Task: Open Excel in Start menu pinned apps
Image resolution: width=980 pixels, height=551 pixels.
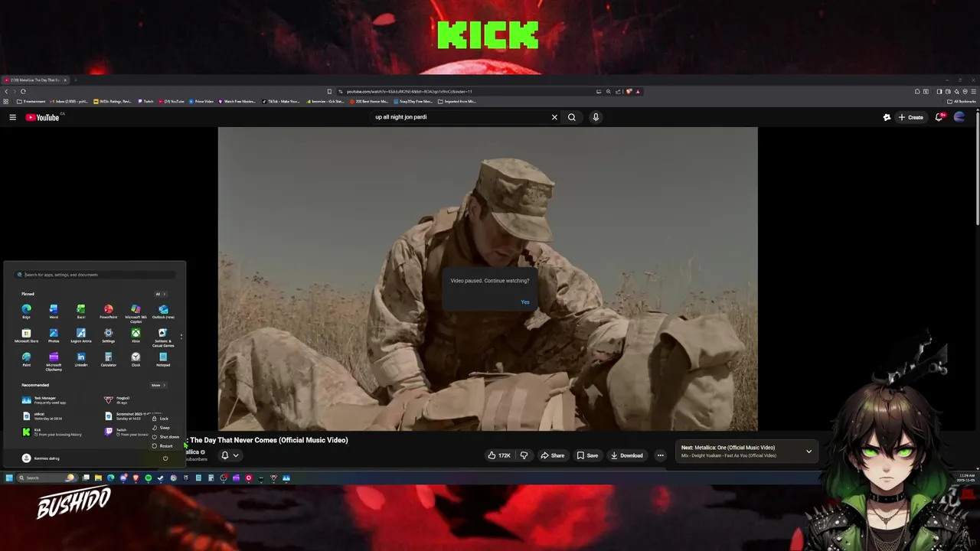Action: pyautogui.click(x=81, y=311)
